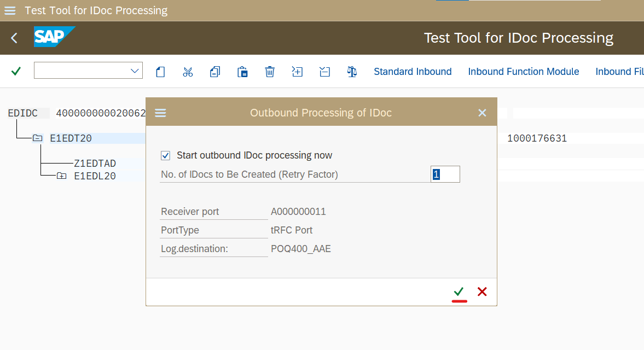
Task: Click the Paste clipboard icon
Action: [x=242, y=72]
